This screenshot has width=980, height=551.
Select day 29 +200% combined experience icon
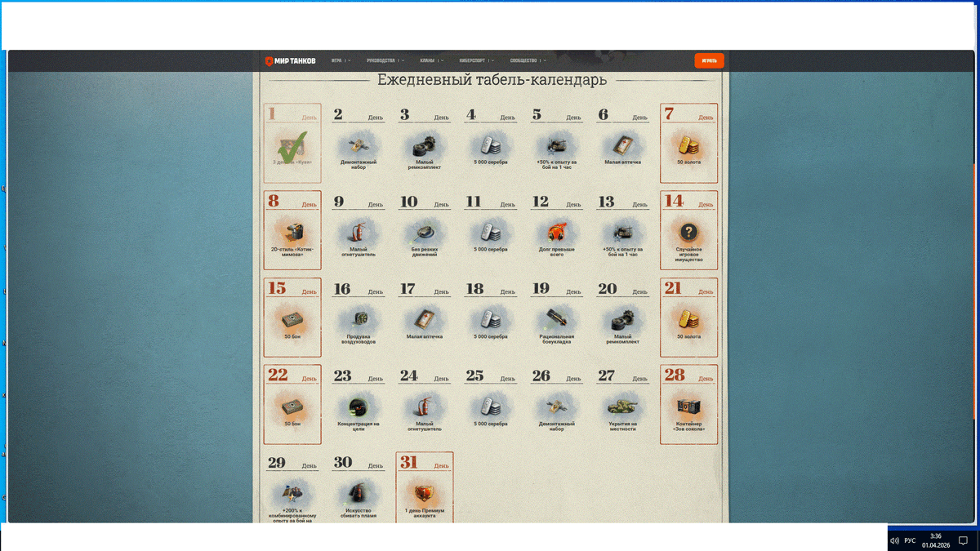pyautogui.click(x=292, y=493)
